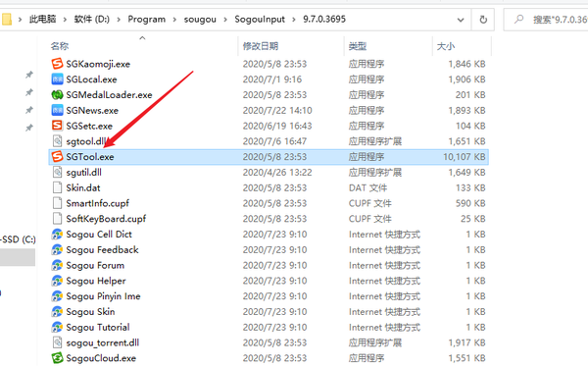
Task: Select the SGTool.exe file name
Action: point(90,157)
